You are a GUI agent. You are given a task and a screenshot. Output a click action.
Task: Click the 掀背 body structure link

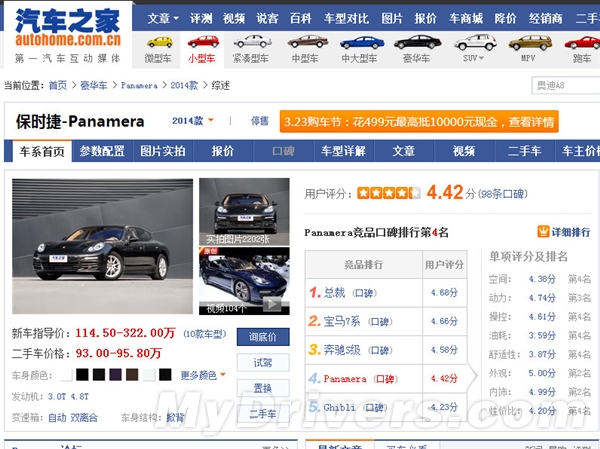tap(175, 417)
